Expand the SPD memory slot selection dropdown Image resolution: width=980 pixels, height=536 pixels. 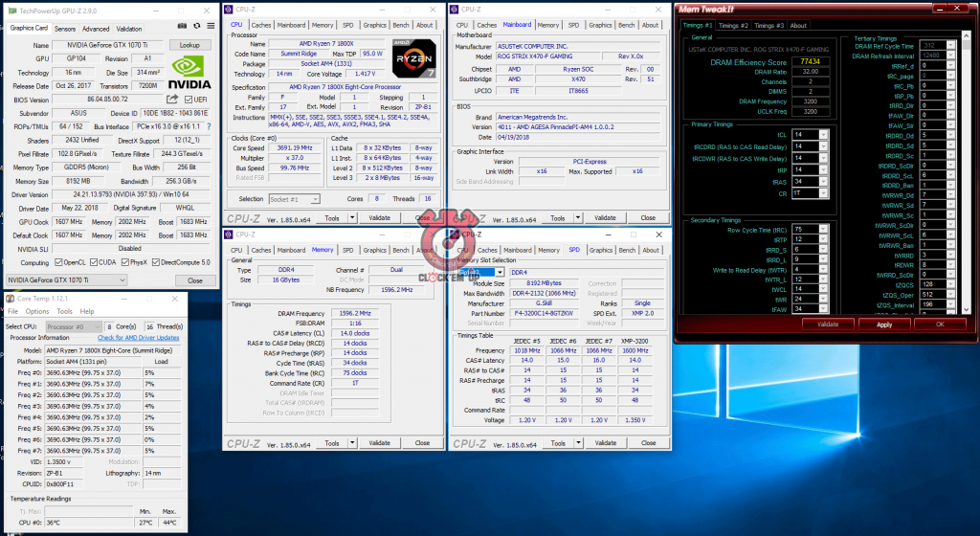tap(500, 272)
